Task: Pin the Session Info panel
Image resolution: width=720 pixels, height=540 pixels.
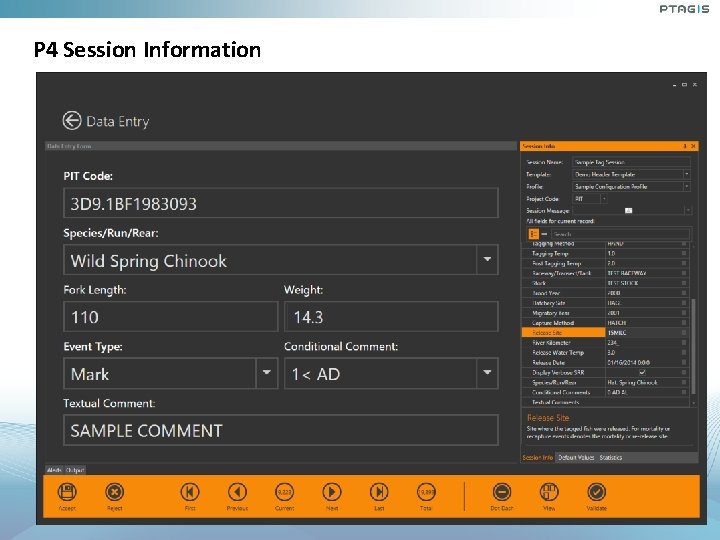Action: 685,146
